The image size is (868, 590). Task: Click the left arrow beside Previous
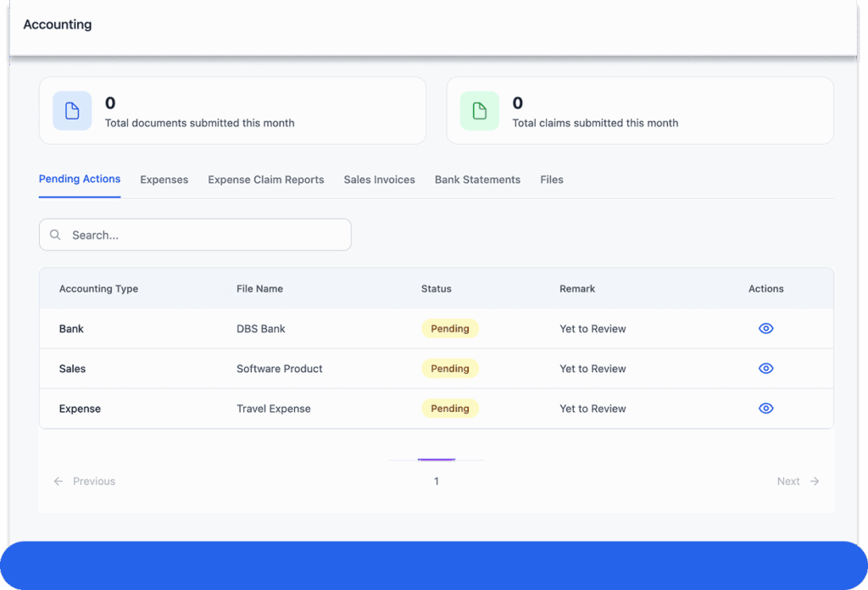[x=58, y=481]
